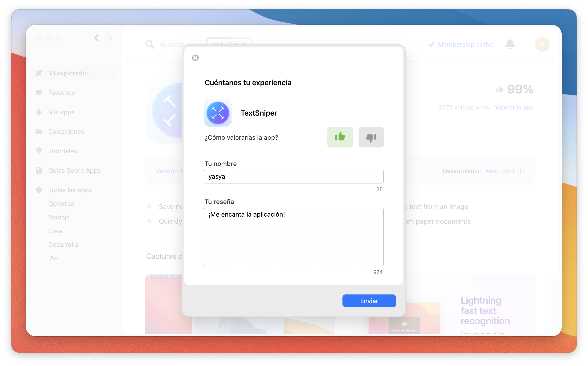Select the IA+ category
Screen dimensions: 588x366
pyautogui.click(x=53, y=258)
